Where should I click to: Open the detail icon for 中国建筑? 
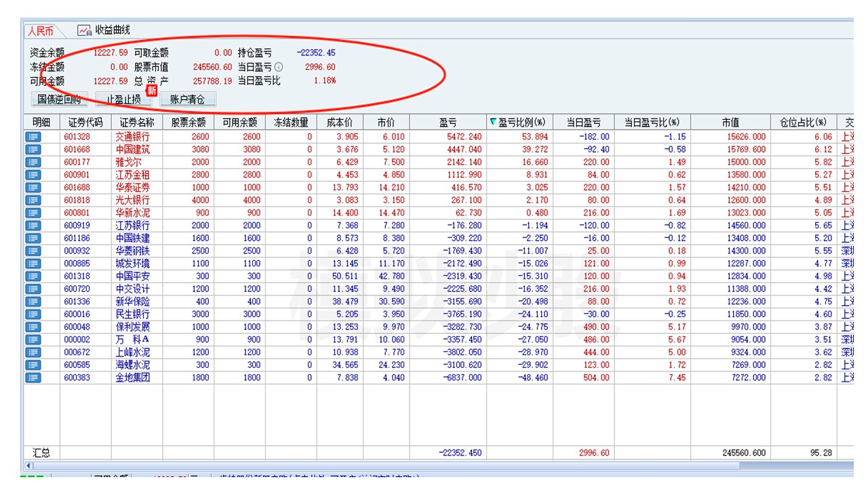[x=33, y=150]
